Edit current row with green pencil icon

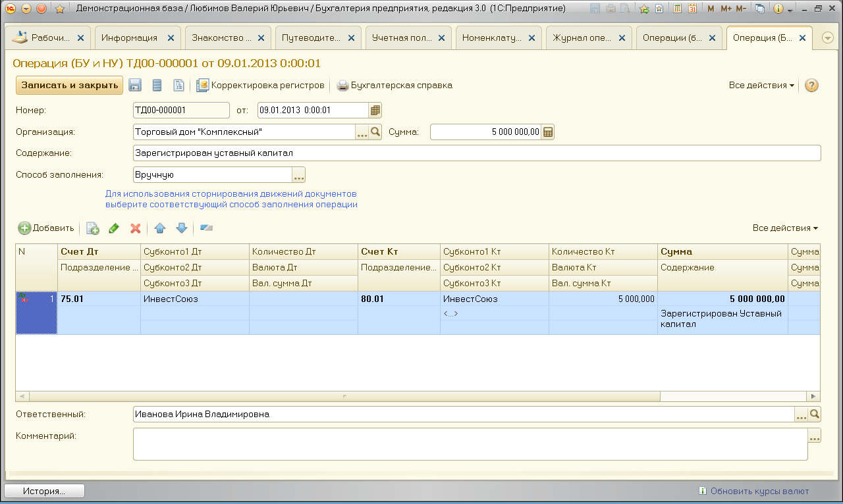click(114, 228)
